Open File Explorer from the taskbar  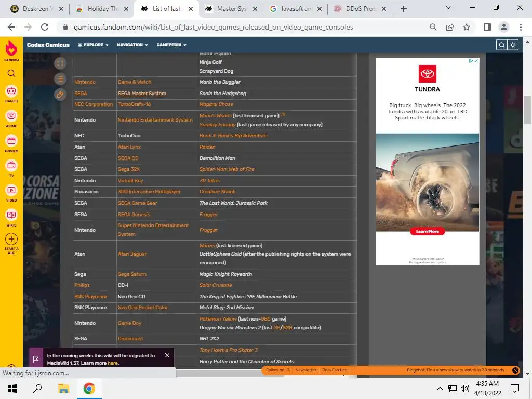pos(63,389)
